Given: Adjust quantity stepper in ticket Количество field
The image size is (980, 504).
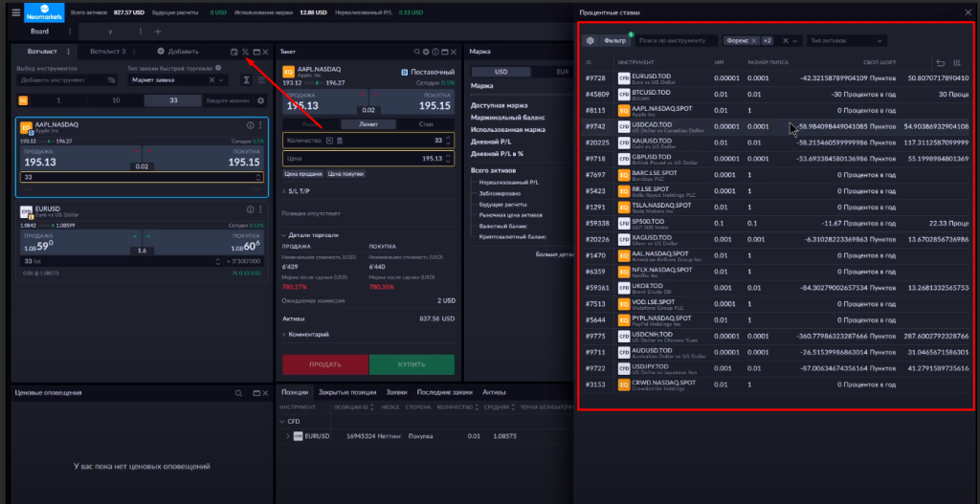Looking at the screenshot, I should click(x=448, y=141).
